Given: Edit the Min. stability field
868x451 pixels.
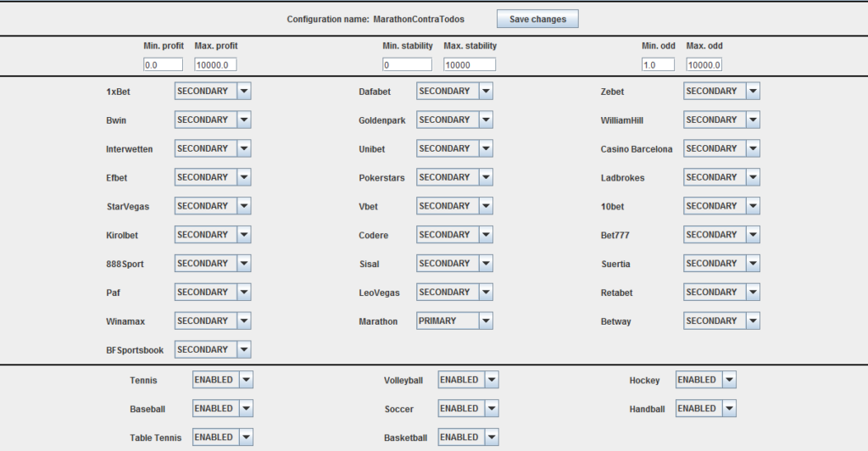Looking at the screenshot, I should click(x=407, y=64).
